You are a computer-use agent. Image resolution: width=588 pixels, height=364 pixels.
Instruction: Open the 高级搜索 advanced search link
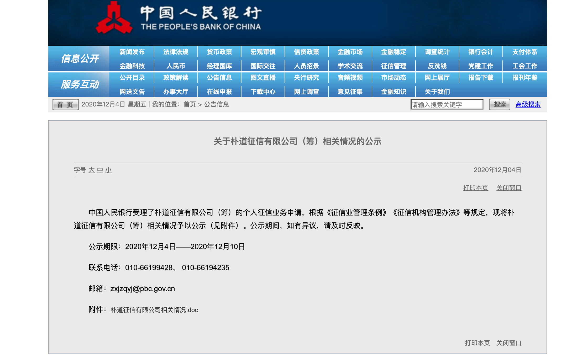click(x=528, y=104)
